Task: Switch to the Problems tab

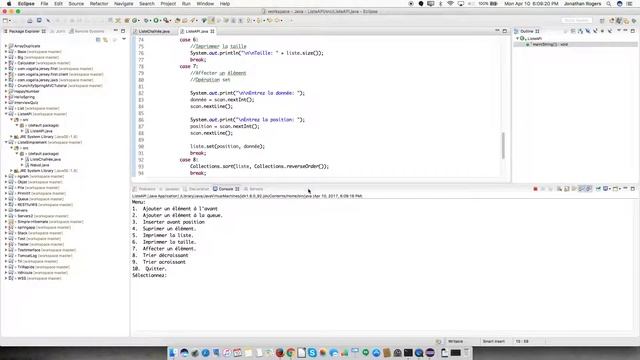Action: [x=144, y=189]
